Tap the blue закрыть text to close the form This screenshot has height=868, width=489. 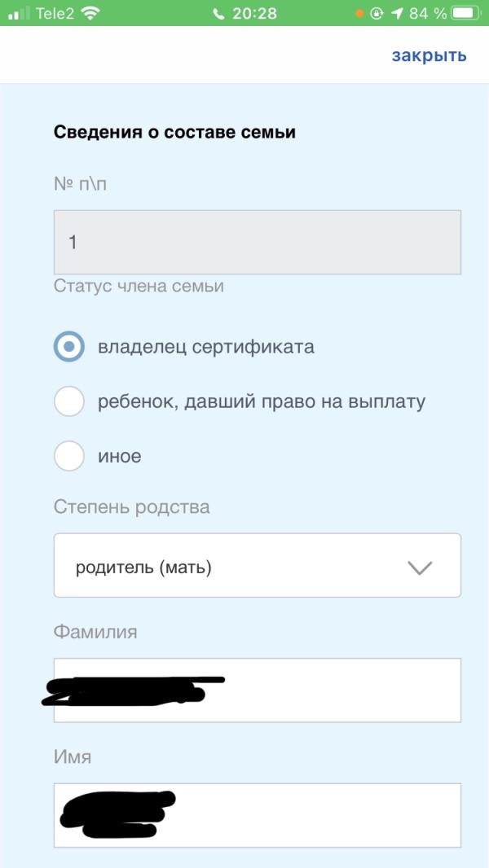click(x=429, y=55)
